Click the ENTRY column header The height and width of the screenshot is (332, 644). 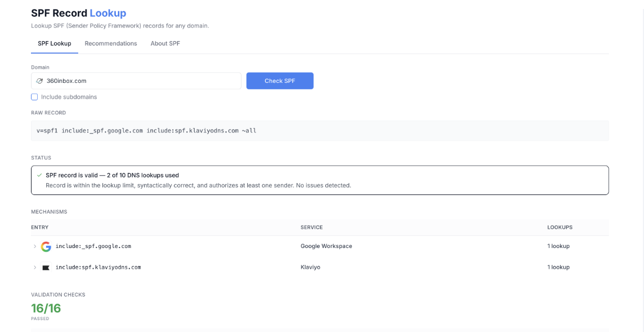coord(39,228)
